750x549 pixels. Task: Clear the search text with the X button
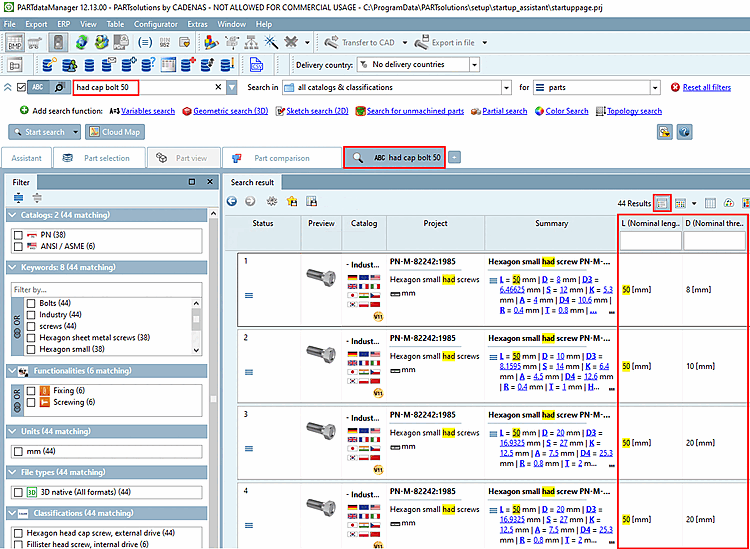coord(218,88)
